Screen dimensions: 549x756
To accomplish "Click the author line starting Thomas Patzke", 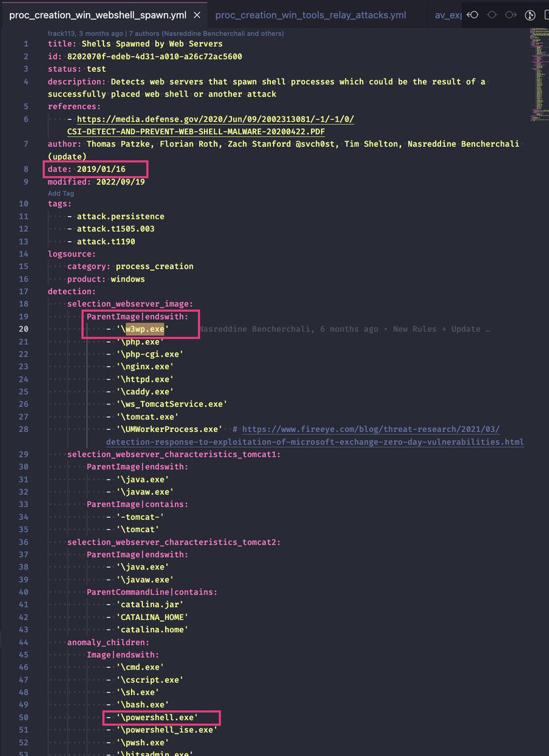I will 284,150.
